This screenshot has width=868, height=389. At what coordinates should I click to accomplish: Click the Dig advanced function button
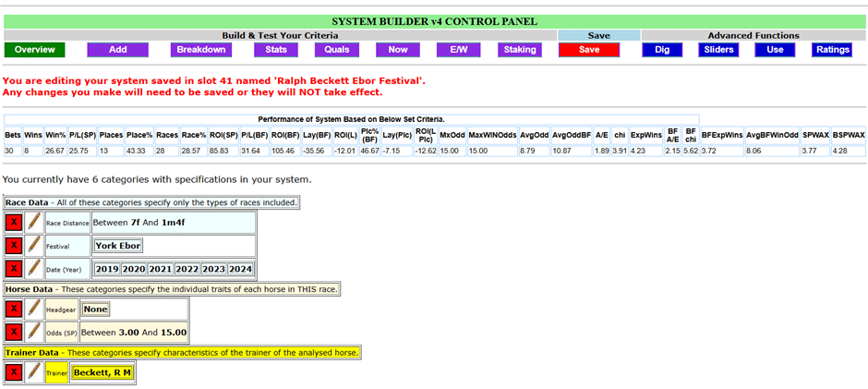[662, 50]
